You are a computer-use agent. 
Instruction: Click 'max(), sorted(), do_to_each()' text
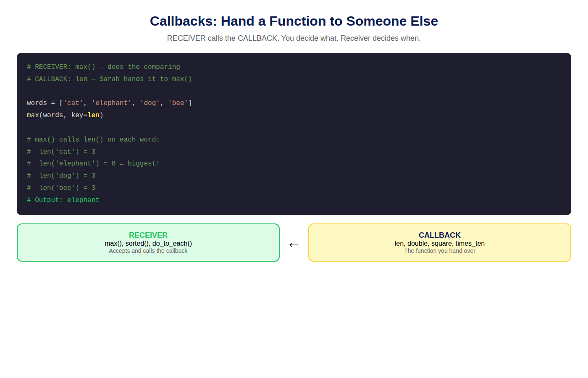tap(148, 244)
